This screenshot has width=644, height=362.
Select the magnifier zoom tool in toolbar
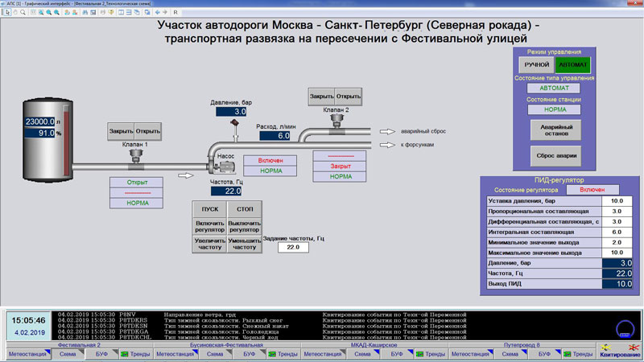coord(23,12)
